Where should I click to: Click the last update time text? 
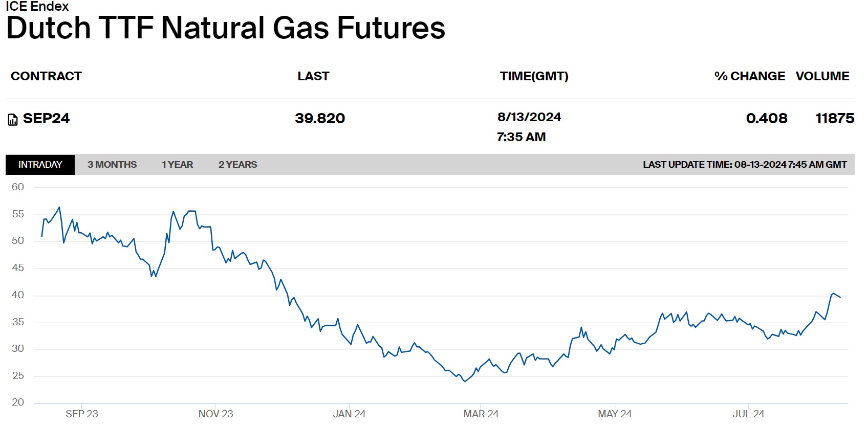point(744,165)
